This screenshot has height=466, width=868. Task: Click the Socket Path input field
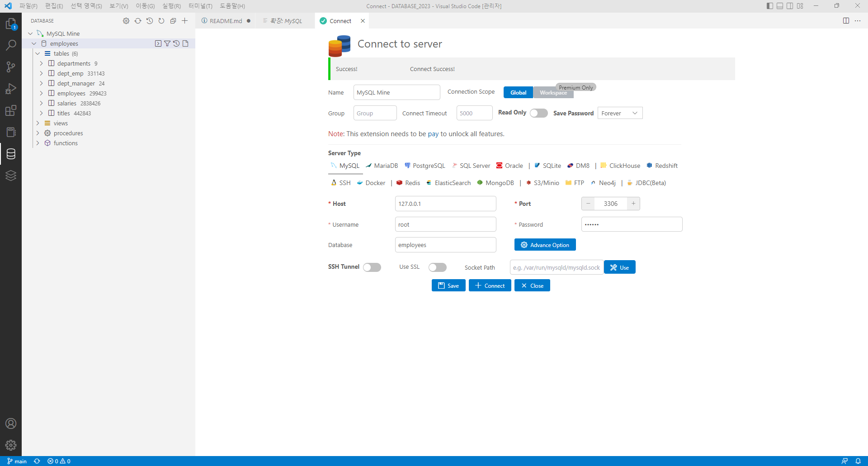point(557,267)
